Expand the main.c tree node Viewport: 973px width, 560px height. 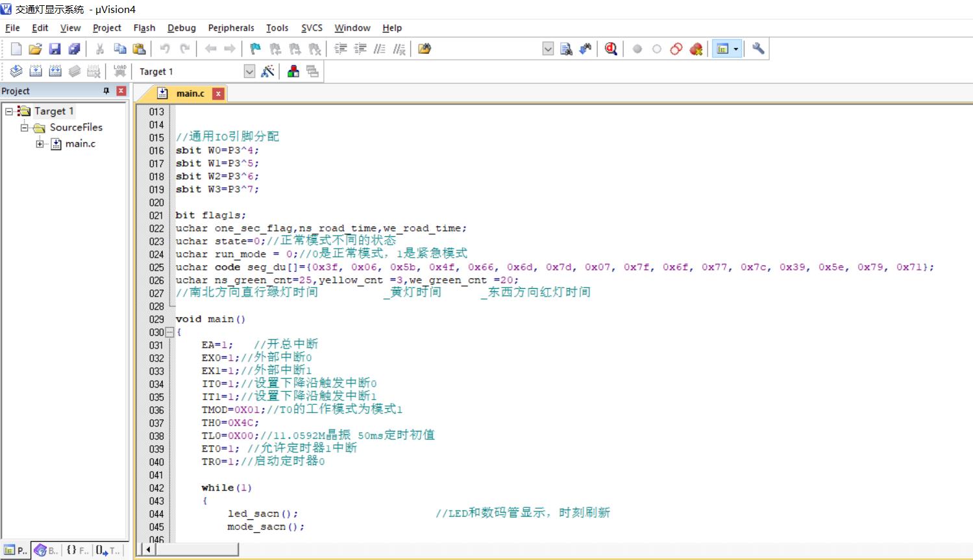tap(40, 143)
